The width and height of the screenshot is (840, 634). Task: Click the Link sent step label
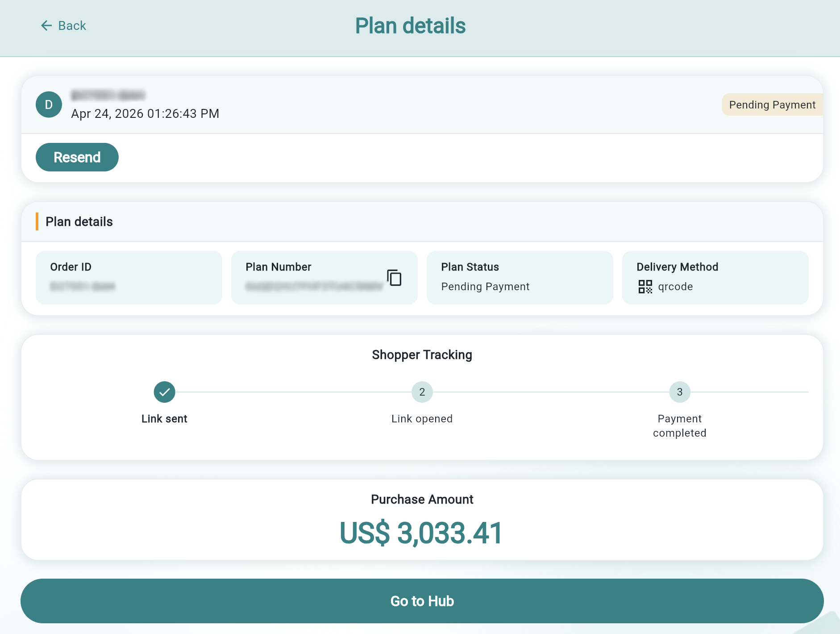pos(165,419)
